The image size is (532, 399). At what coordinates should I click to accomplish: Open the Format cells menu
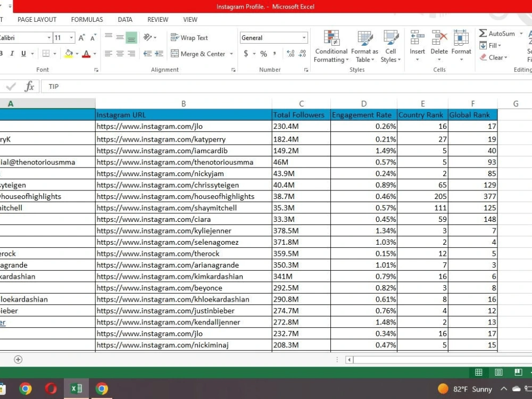[461, 46]
